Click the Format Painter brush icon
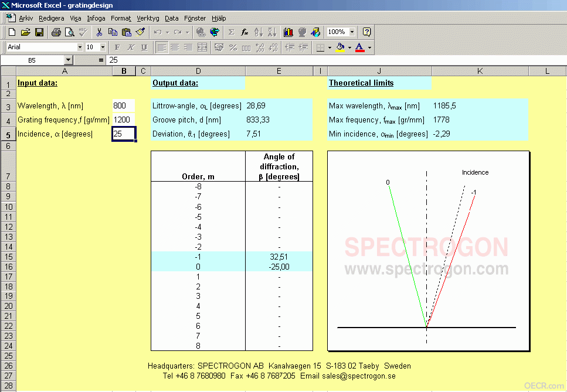The height and width of the screenshot is (392, 567). click(x=140, y=32)
